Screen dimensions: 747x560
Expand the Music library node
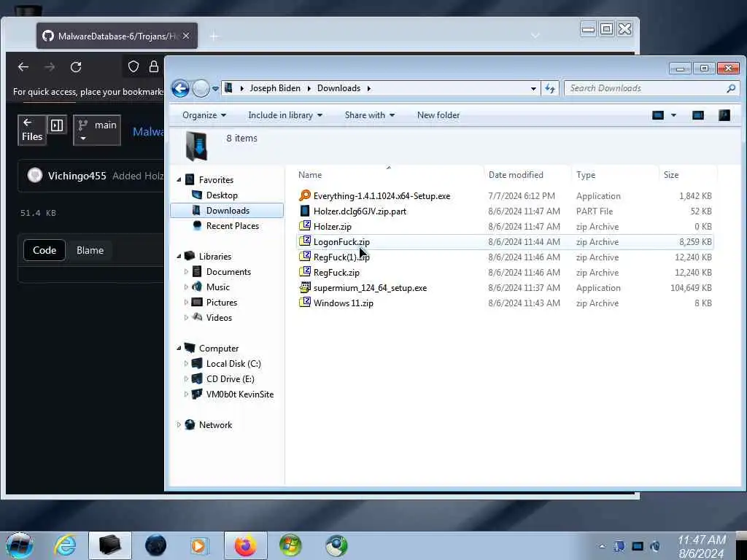(x=186, y=287)
